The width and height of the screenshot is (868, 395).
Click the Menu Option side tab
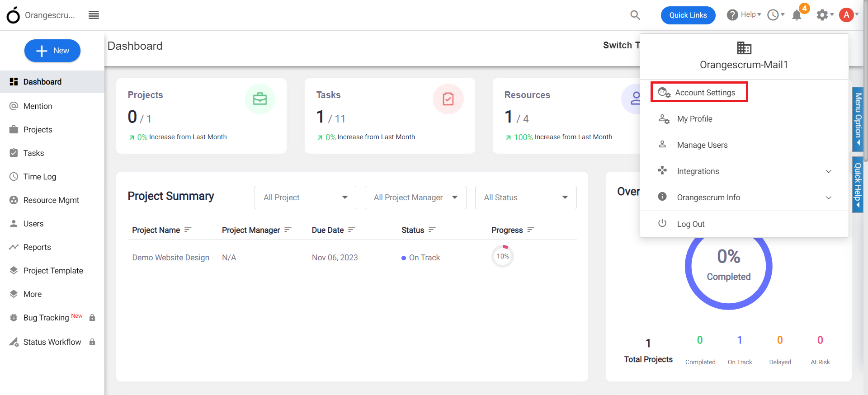coord(858,119)
